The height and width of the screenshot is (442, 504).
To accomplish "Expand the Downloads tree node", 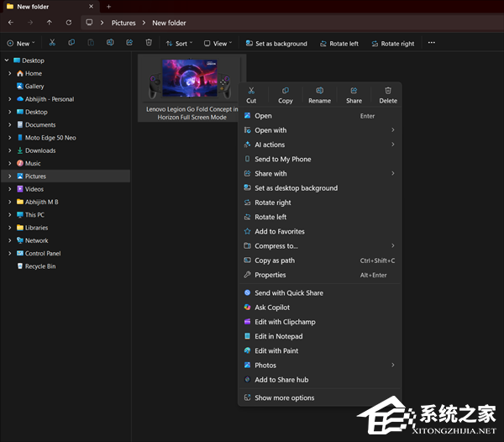I will pyautogui.click(x=9, y=150).
